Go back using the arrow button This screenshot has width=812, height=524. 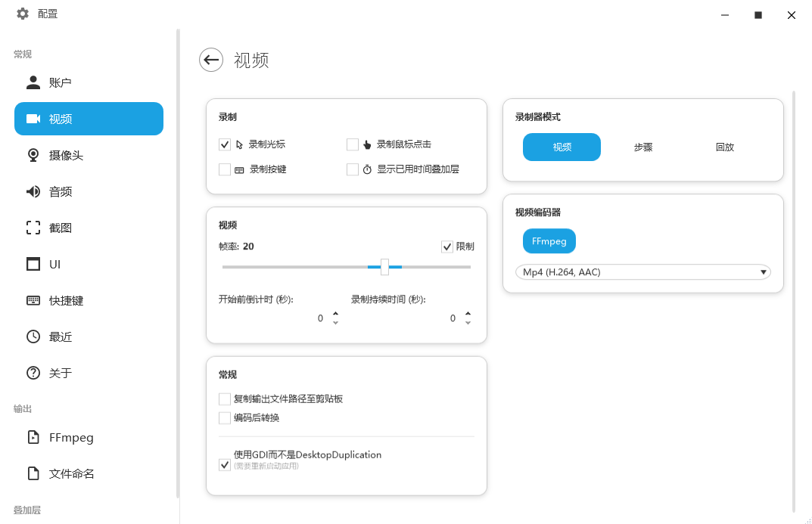pos(211,60)
